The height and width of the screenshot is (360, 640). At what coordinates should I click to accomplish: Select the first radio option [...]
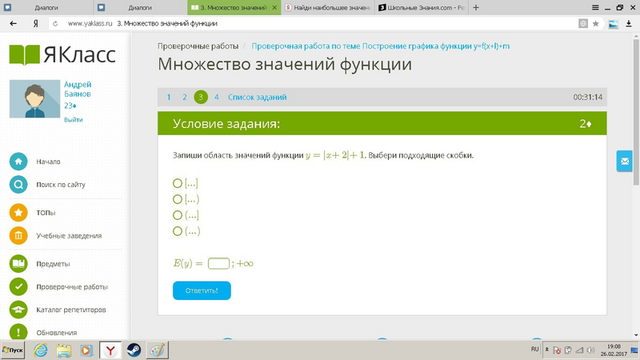[177, 183]
